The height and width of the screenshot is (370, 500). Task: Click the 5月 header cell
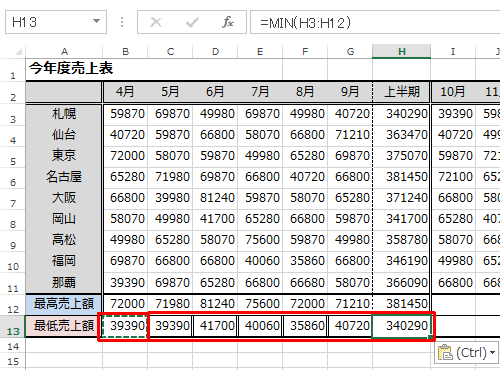point(170,92)
